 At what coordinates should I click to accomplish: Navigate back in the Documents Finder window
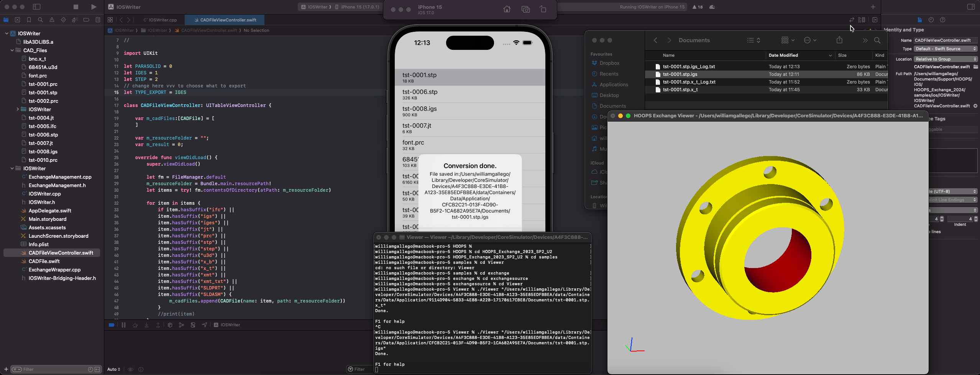tap(655, 40)
